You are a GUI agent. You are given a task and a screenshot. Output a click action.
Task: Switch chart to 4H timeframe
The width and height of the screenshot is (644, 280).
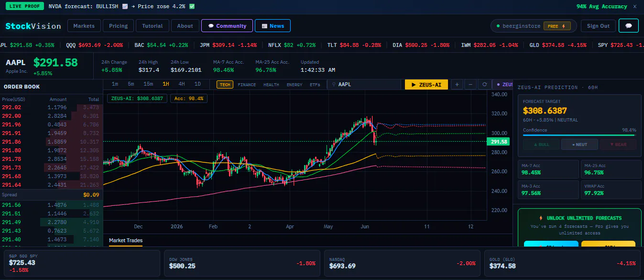(182, 84)
